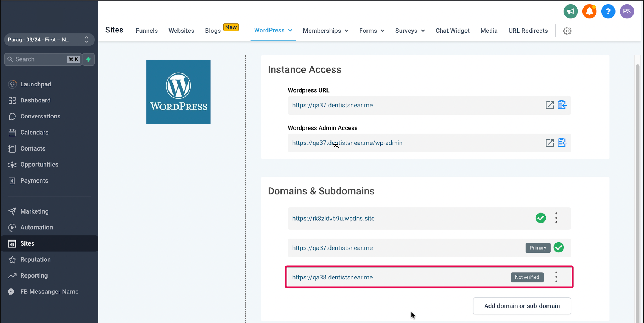Image resolution: width=644 pixels, height=323 pixels.
Task: Expand the Surveys dropdown
Action: 410,31
